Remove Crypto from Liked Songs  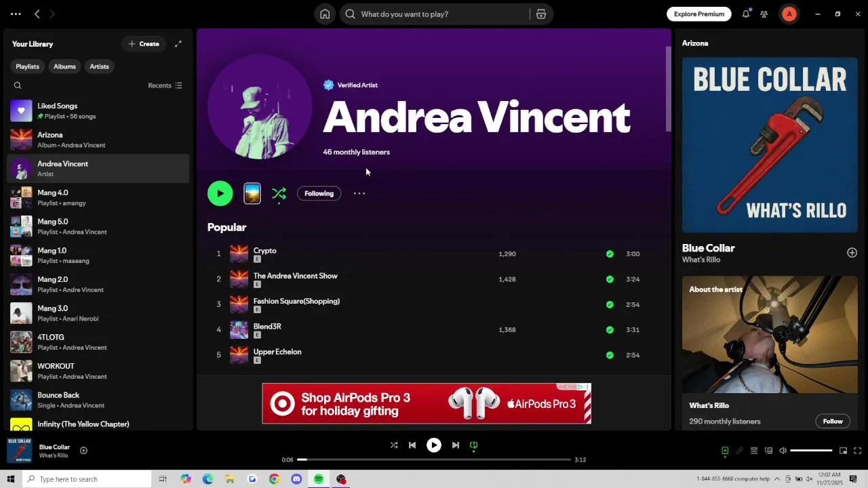(x=610, y=254)
